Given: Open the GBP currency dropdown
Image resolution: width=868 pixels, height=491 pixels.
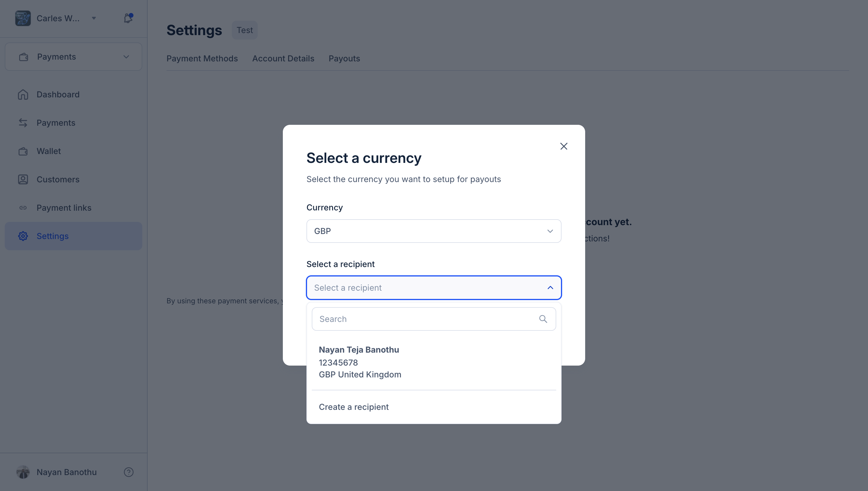Looking at the screenshot, I should 433,231.
